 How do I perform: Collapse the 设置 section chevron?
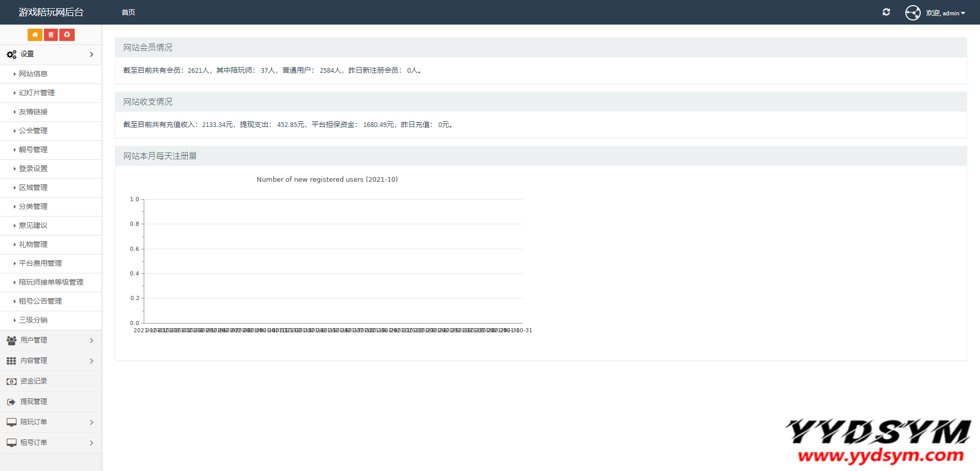[x=92, y=54]
